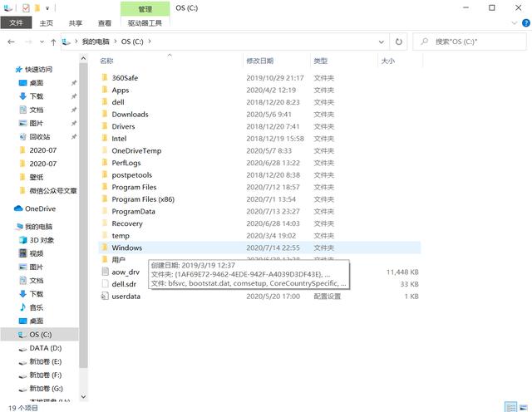This screenshot has height=412, width=532.
Task: Select the Recovery folder row
Action: point(259,223)
